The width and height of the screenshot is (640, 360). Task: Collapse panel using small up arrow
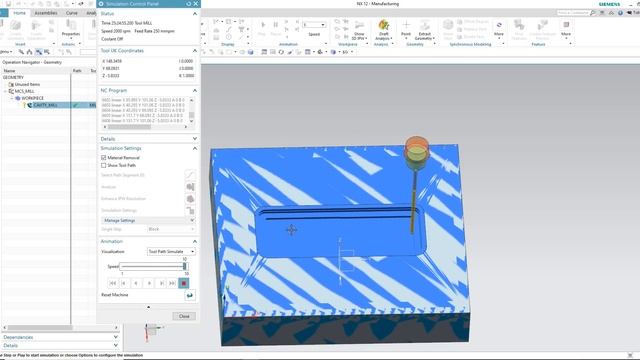tap(148, 307)
